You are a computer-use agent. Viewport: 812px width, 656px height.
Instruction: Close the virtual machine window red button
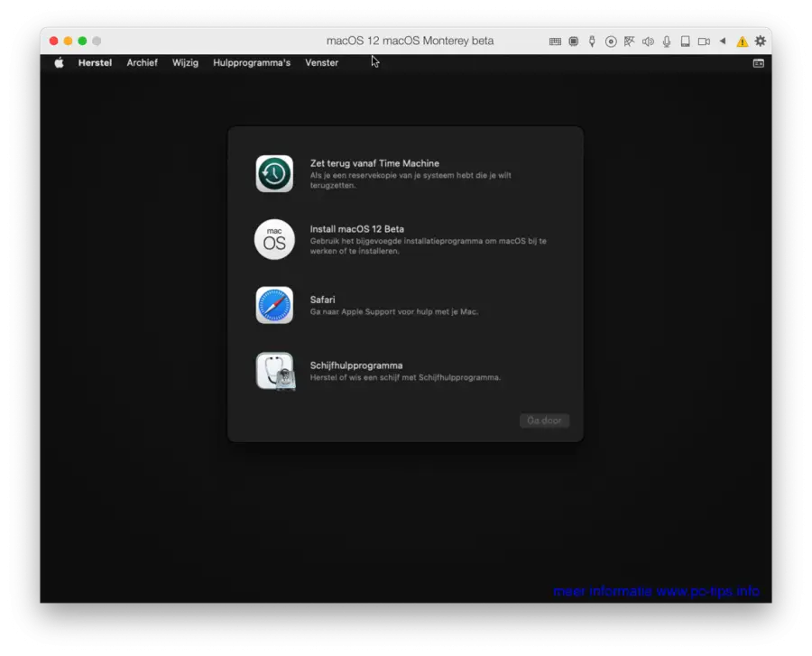53,41
